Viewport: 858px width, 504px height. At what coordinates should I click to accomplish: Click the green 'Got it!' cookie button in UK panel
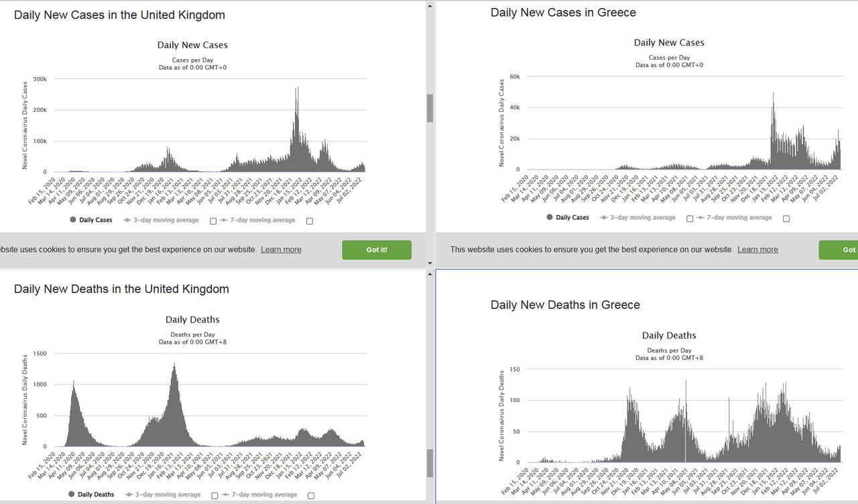click(x=377, y=249)
